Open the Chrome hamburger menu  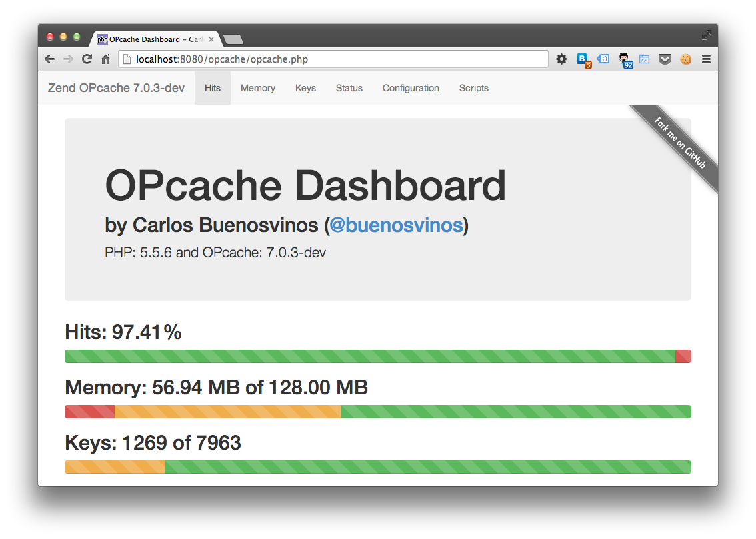click(707, 59)
